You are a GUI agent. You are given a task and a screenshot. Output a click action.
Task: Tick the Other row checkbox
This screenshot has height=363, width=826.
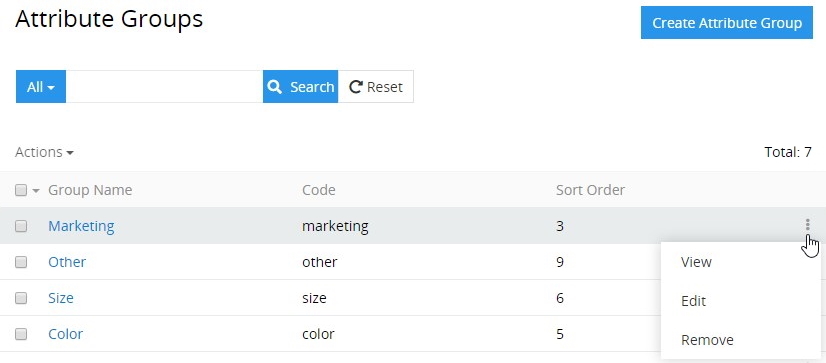[x=21, y=262]
